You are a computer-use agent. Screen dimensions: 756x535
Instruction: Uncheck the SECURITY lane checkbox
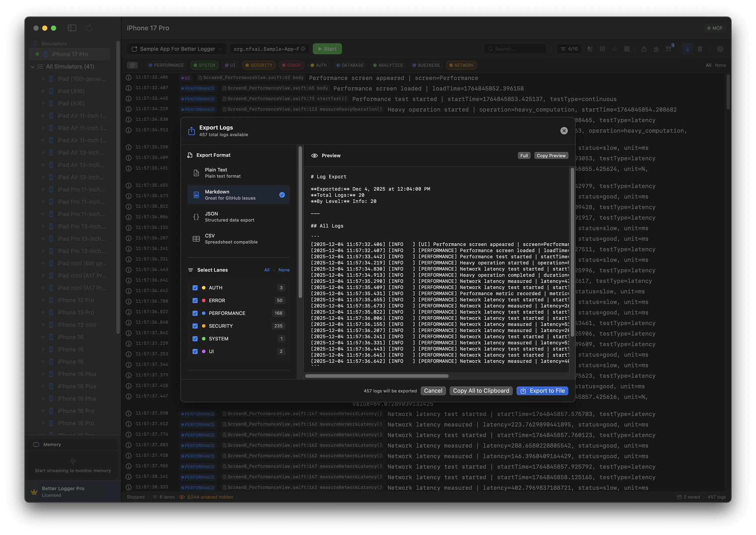[195, 326]
